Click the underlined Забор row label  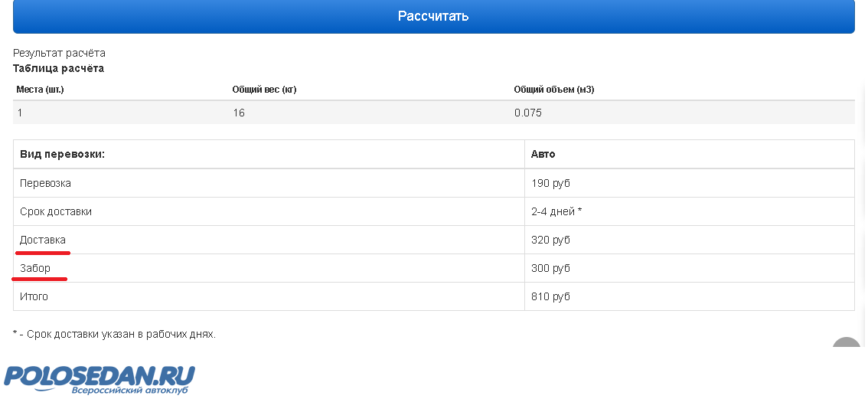[35, 268]
